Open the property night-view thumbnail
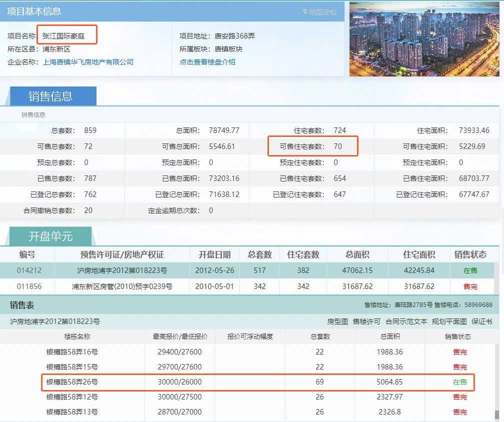Viewport: 504px width, 422px height. (424, 38)
